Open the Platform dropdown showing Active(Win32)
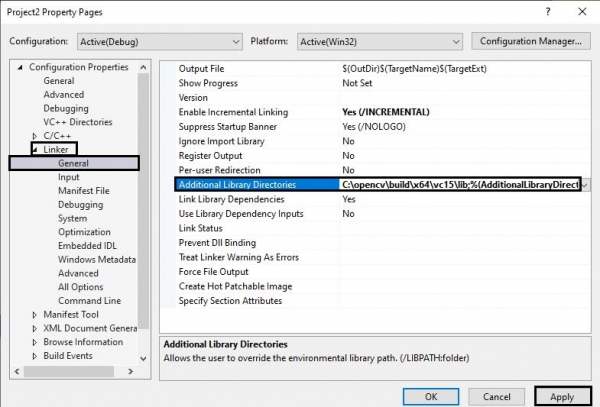The width and height of the screenshot is (600, 407). (x=380, y=42)
